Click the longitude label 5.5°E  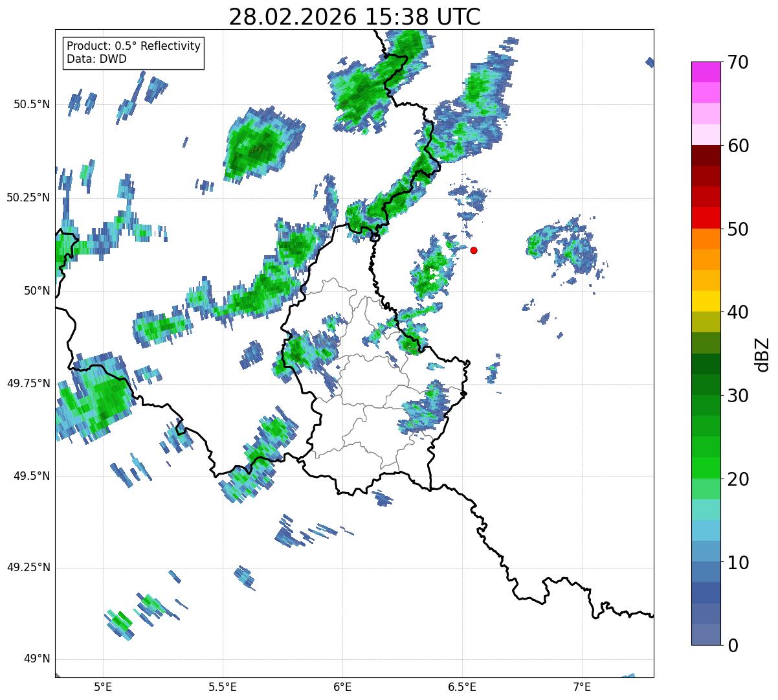[223, 686]
